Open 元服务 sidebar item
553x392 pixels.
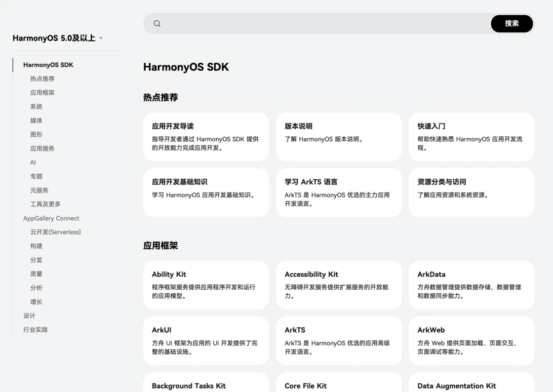point(39,190)
